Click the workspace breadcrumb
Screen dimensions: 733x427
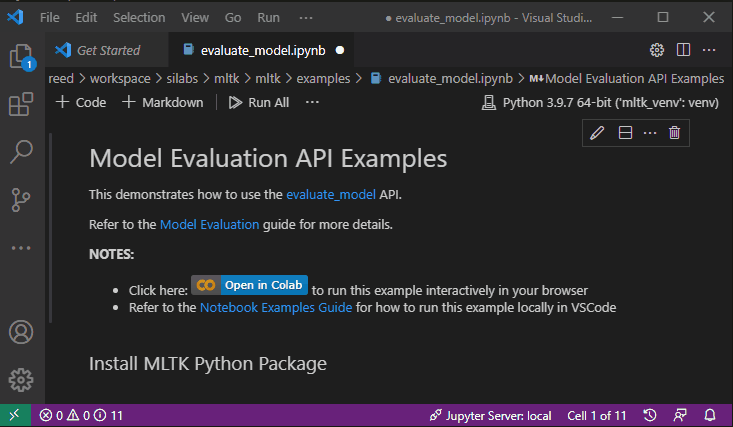point(120,78)
